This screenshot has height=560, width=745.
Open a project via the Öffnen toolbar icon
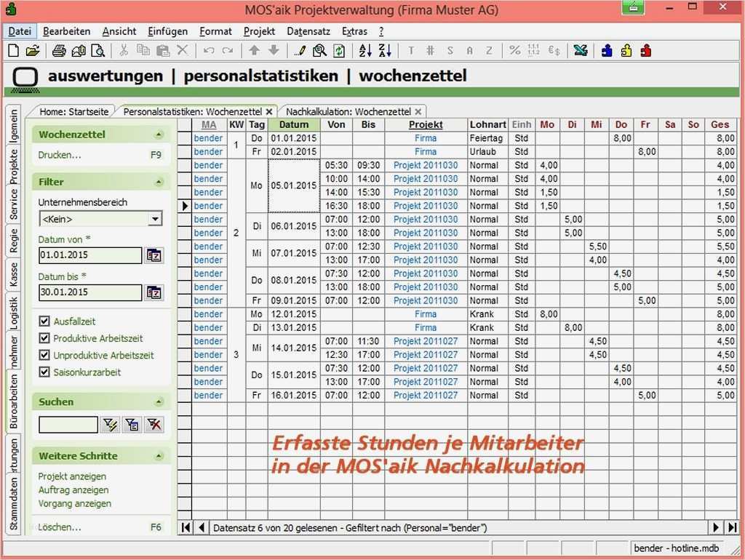coord(33,50)
